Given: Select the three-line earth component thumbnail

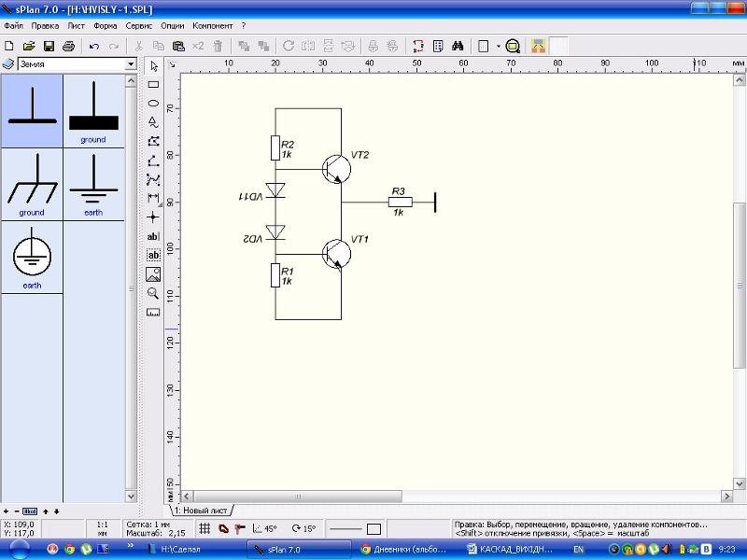Looking at the screenshot, I should click(x=93, y=184).
